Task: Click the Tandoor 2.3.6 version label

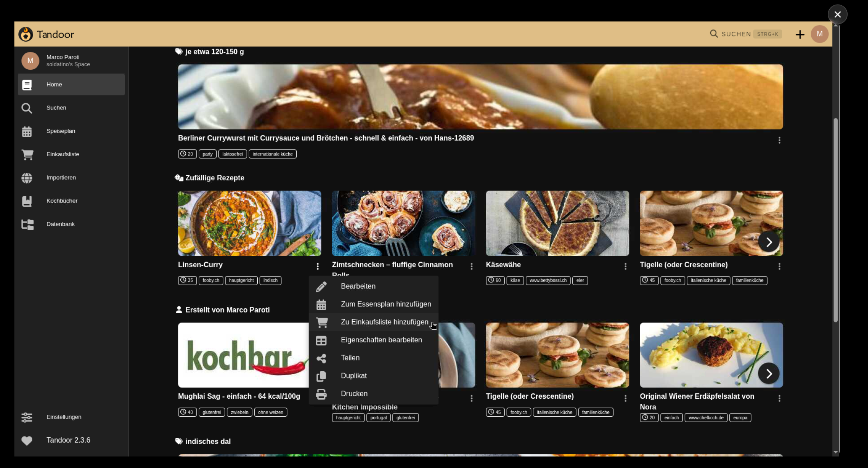Action: click(68, 440)
